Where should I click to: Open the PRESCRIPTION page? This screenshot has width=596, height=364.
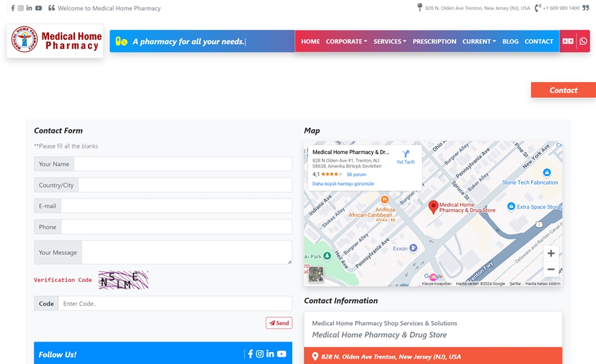pos(434,41)
